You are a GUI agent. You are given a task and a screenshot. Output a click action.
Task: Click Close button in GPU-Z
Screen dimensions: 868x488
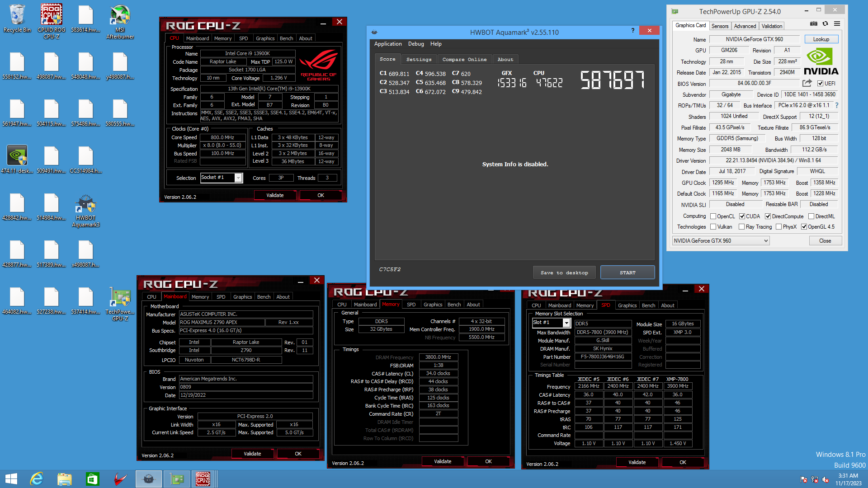point(825,241)
